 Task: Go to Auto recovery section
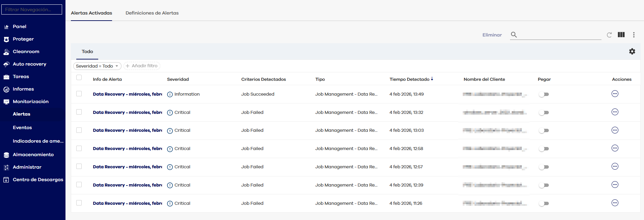[29, 64]
